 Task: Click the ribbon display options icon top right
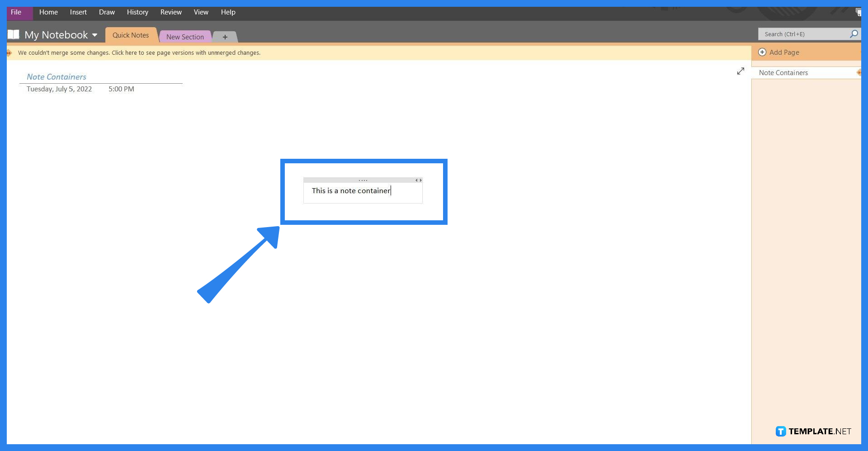[858, 11]
